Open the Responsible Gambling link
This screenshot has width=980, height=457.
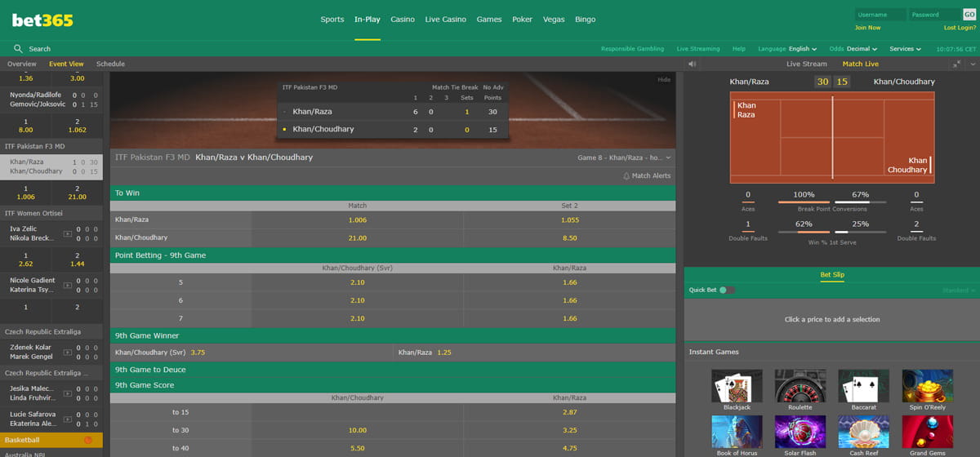633,49
